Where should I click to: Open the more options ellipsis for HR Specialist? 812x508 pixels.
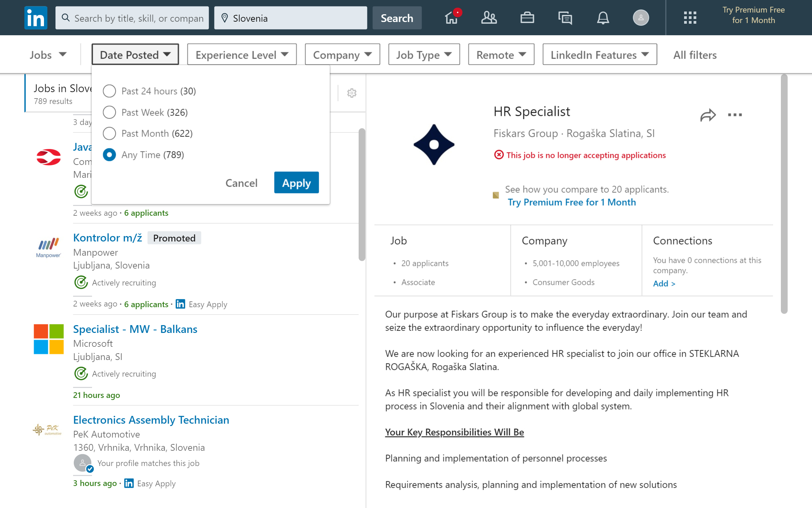[735, 115]
